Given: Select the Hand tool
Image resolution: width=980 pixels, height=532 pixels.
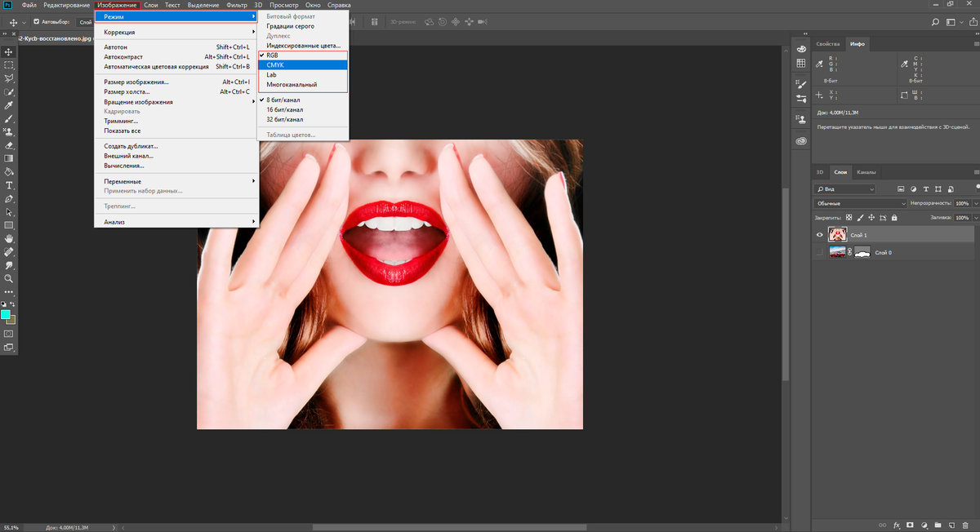Looking at the screenshot, I should pyautogui.click(x=9, y=238).
